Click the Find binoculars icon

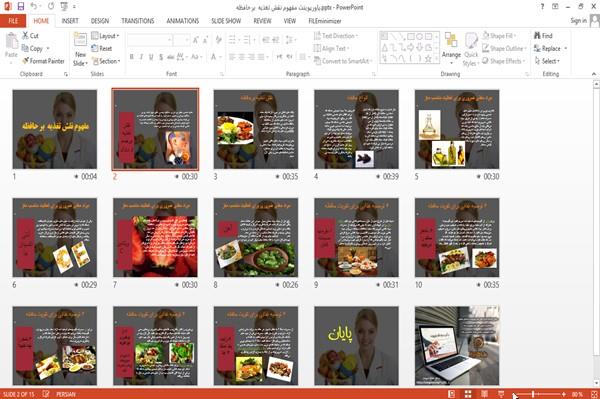[537, 36]
